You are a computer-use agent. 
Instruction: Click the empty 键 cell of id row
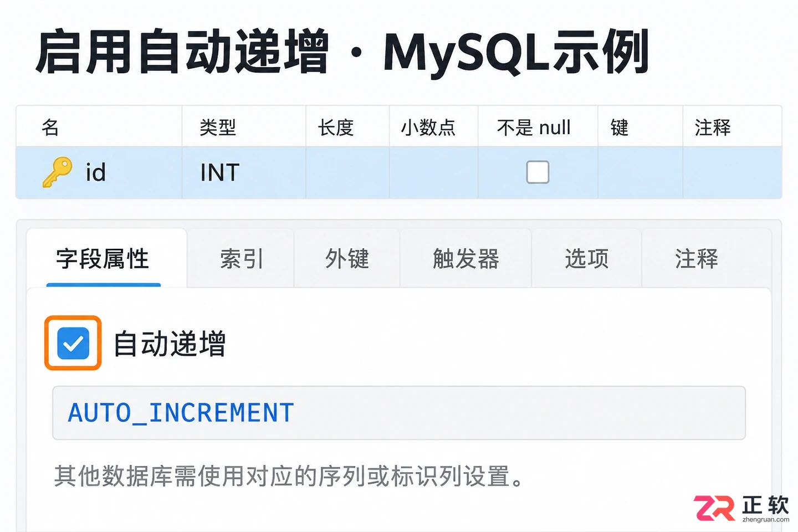click(640, 172)
